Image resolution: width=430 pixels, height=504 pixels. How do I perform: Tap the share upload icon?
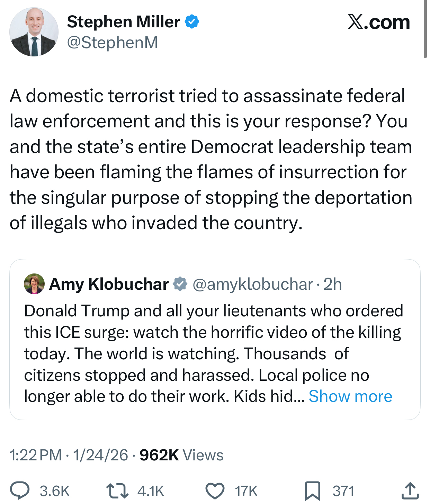pyautogui.click(x=410, y=491)
